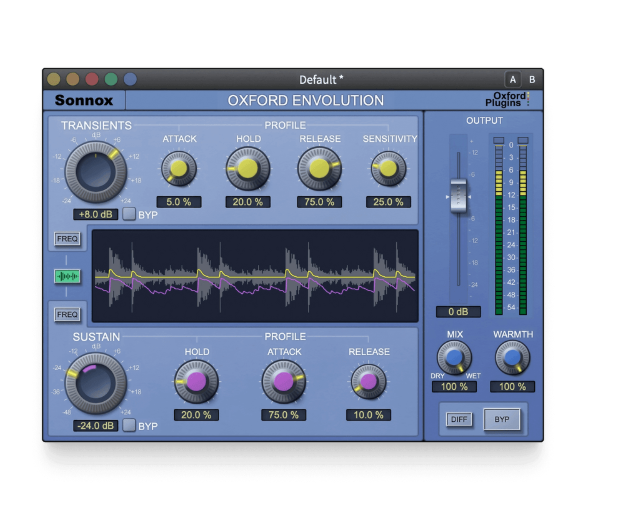Click the Sustain gain knob
The height and width of the screenshot is (520, 624).
click(95, 382)
